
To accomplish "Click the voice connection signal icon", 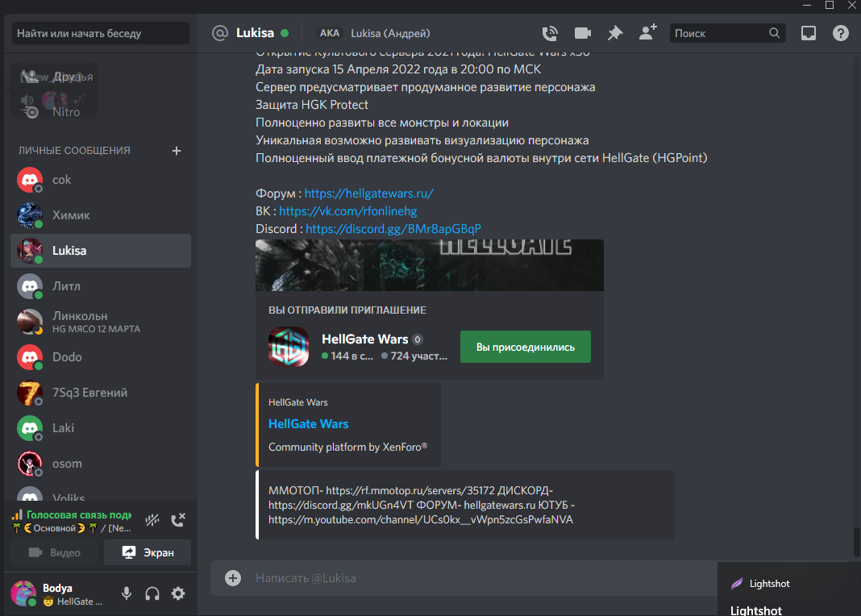I will [17, 514].
